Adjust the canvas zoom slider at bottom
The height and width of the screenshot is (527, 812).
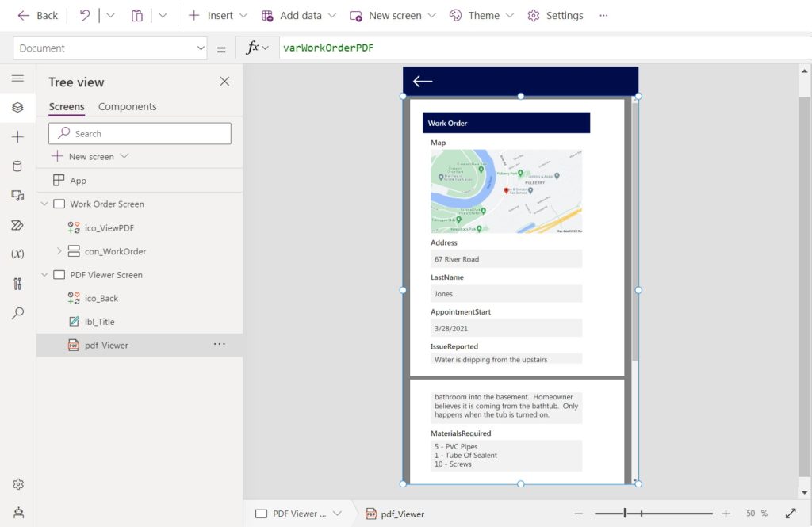click(x=626, y=514)
